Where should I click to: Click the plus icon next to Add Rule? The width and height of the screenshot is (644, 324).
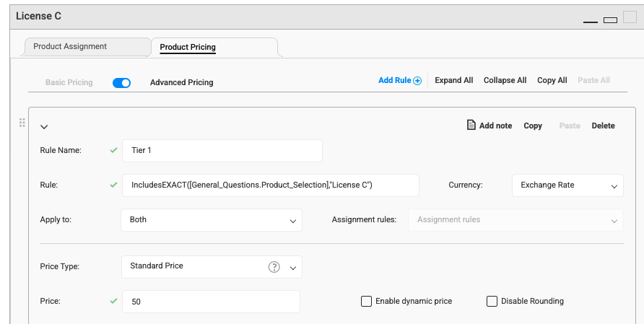417,81
